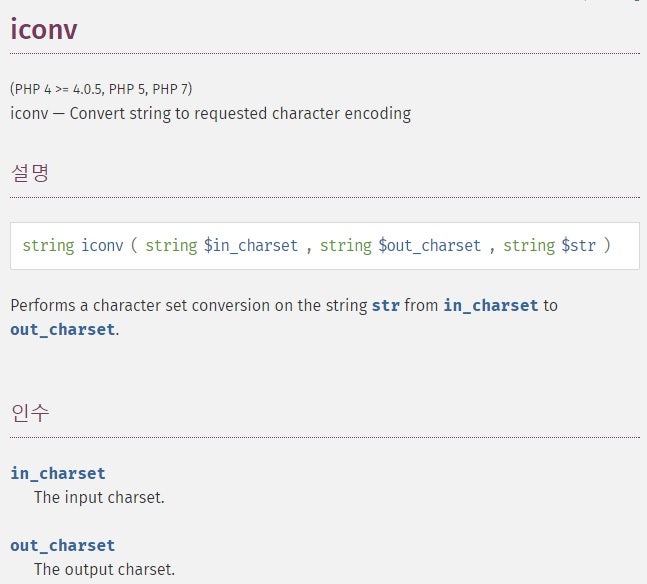Viewport: 647px width, 584px height.
Task: Click the "설명" section heading
Action: coord(30,172)
